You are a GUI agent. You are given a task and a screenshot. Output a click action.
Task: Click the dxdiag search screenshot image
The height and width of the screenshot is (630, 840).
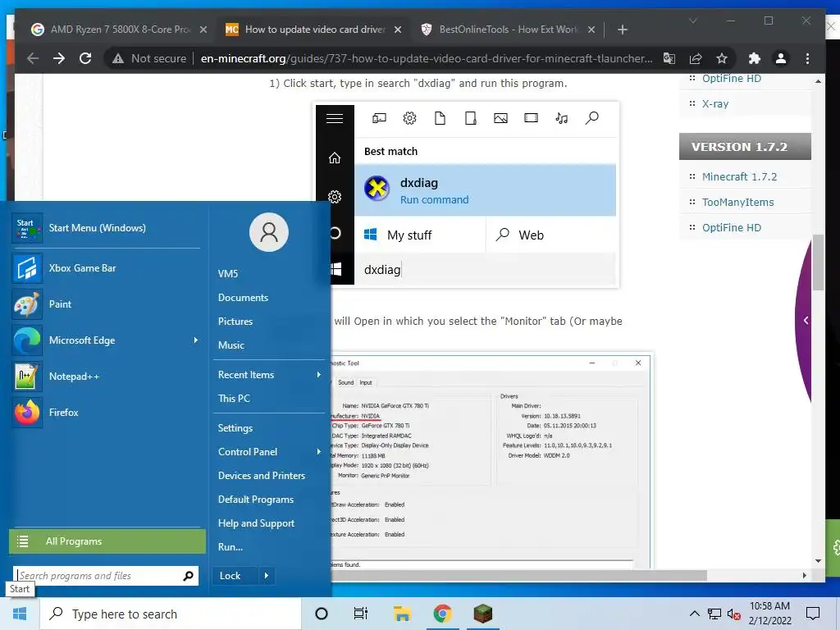[468, 195]
